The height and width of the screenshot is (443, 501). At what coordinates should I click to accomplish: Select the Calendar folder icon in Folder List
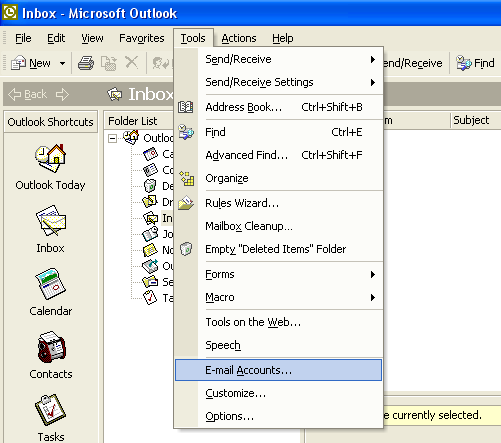click(x=150, y=154)
